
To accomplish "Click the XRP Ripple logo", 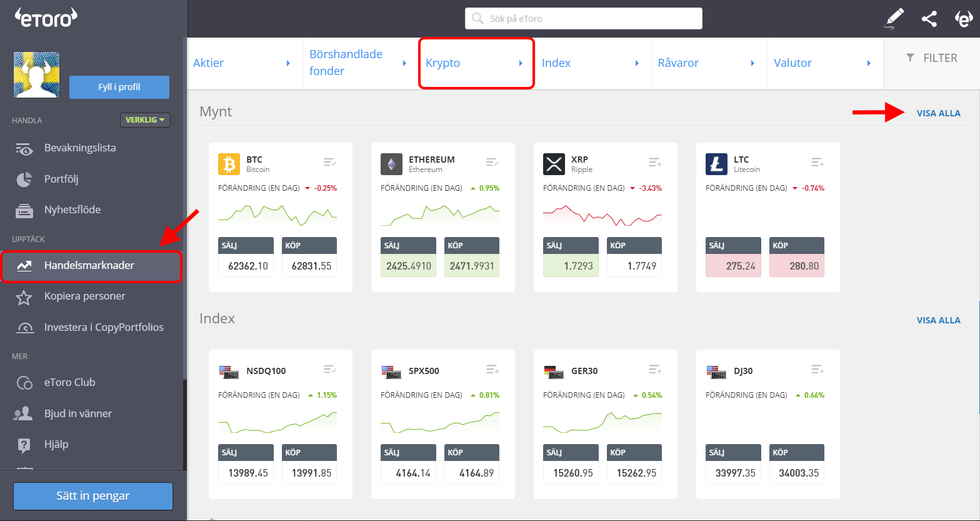I will [x=554, y=164].
